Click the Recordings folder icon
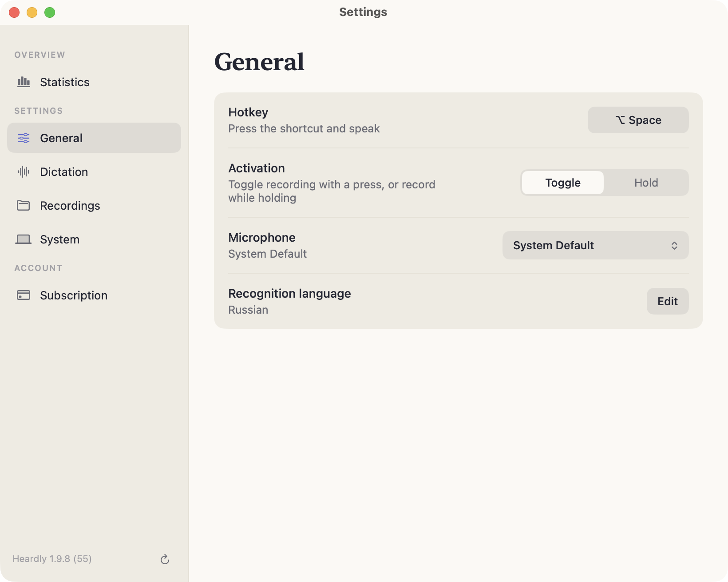This screenshot has width=728, height=582. [24, 205]
